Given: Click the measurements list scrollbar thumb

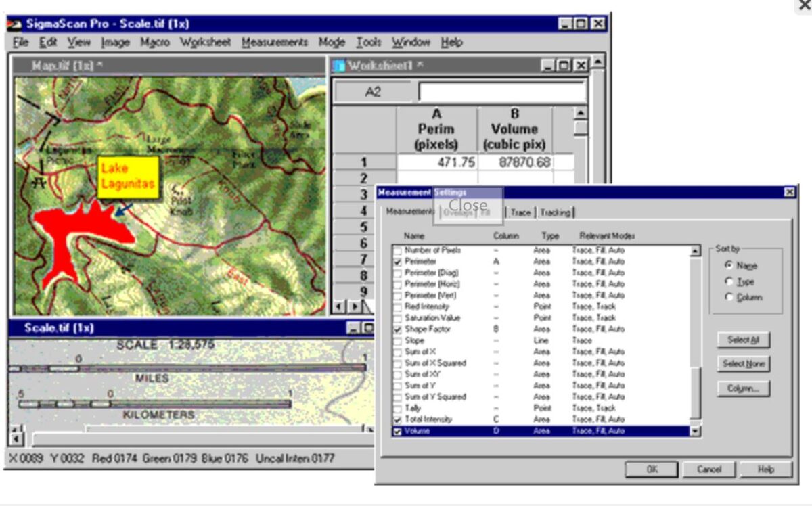Looking at the screenshot, I should coord(695,394).
